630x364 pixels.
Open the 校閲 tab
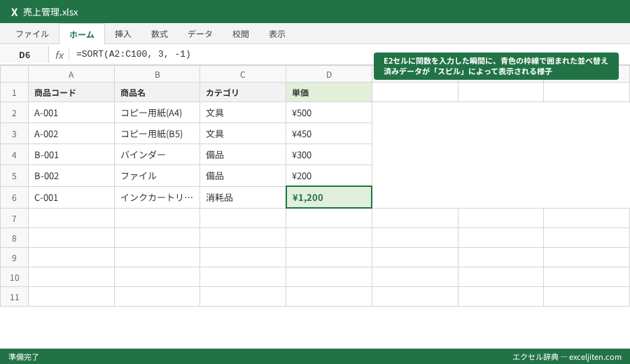[x=241, y=34]
